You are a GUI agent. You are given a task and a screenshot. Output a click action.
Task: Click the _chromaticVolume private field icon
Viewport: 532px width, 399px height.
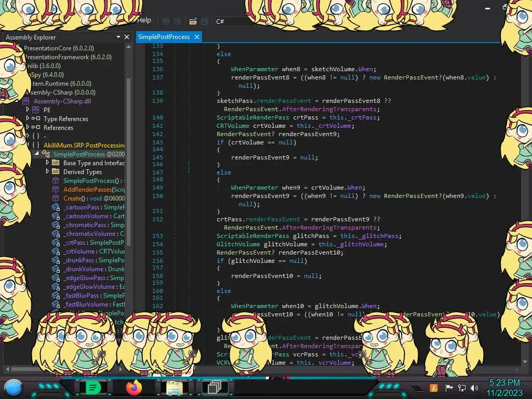pyautogui.click(x=56, y=233)
